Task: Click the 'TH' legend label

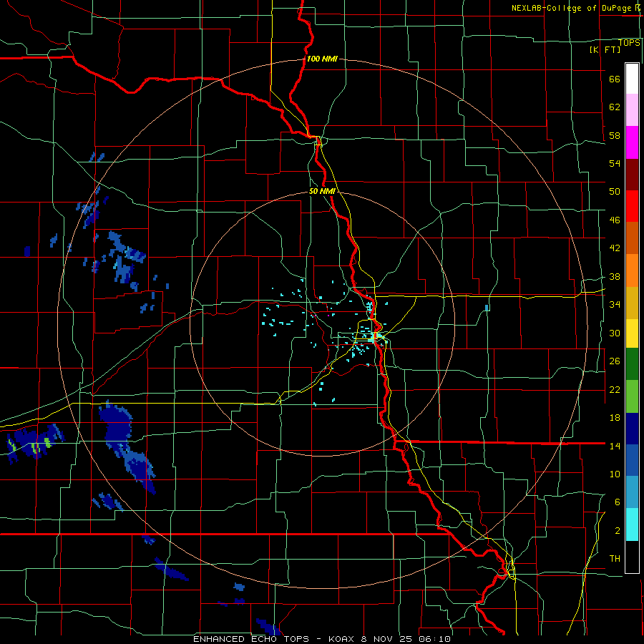Action: 615,558
